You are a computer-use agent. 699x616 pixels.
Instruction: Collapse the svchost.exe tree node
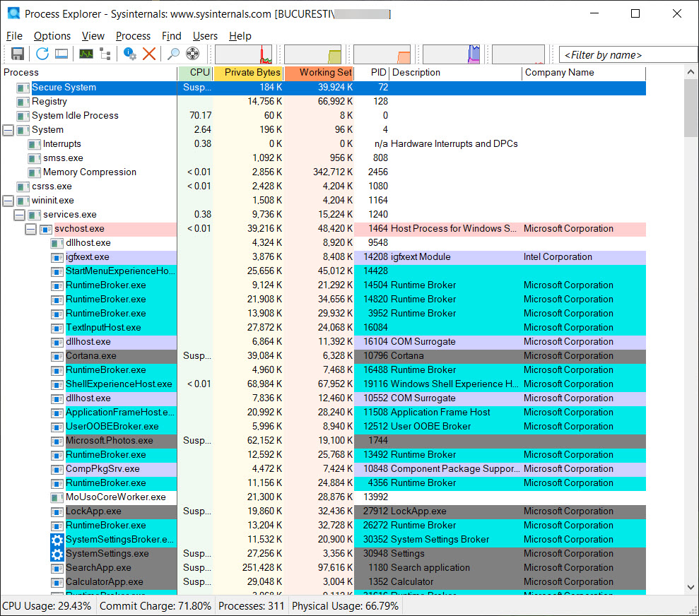[31, 230]
